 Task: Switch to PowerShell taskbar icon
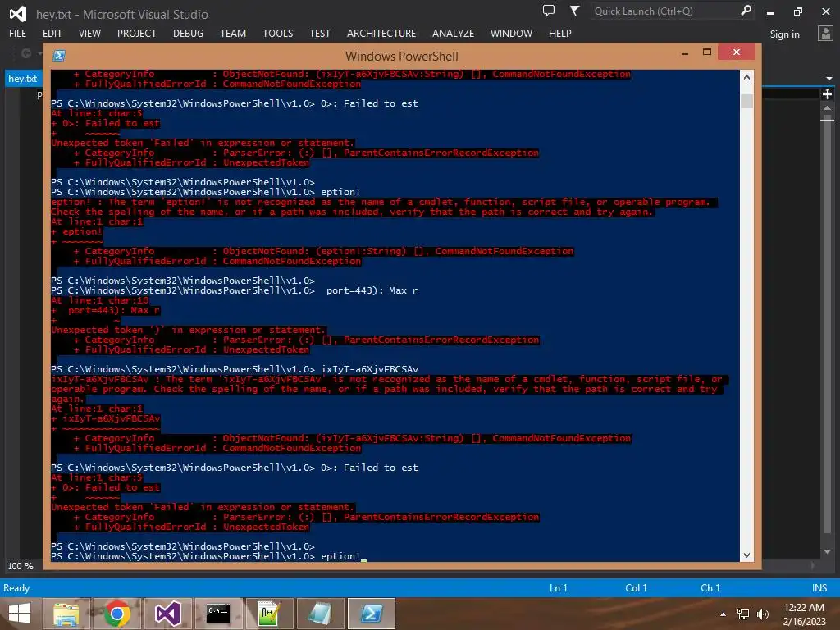point(372,614)
